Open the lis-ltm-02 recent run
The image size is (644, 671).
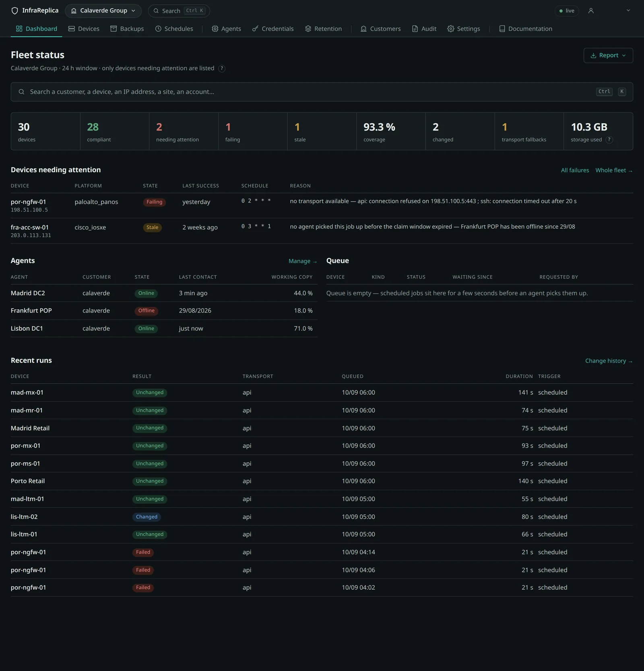(x=322, y=516)
